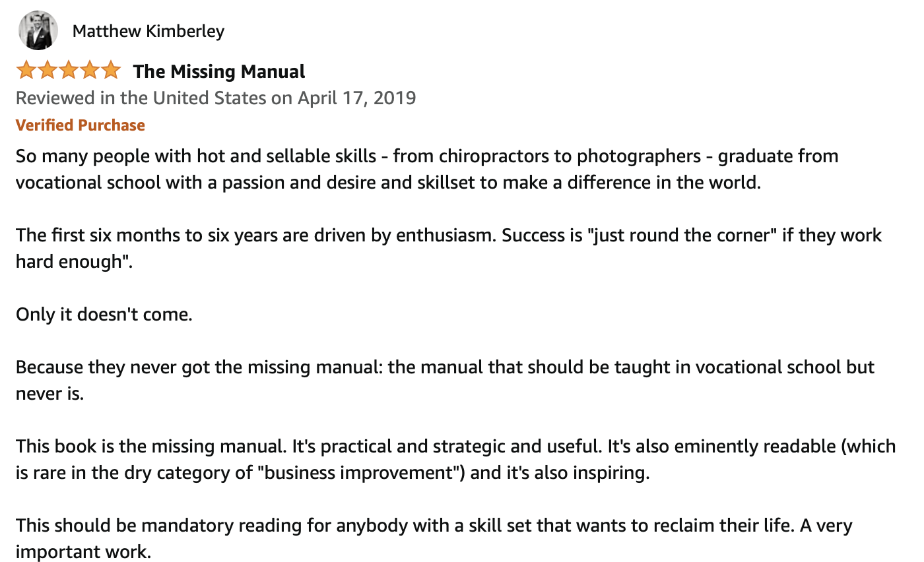
Task: Click Matthew Kimberley's profile avatar
Action: point(38,30)
